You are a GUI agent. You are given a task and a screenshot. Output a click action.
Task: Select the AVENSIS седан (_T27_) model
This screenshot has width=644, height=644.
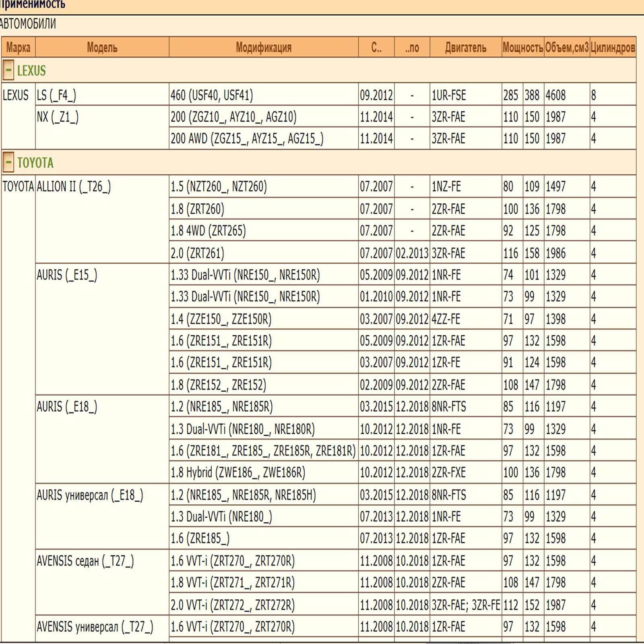point(85,561)
